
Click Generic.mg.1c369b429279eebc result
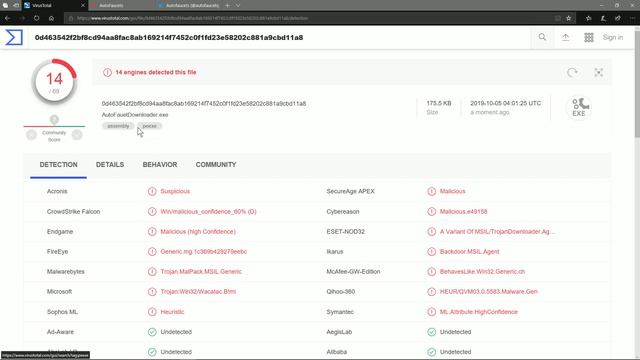(x=203, y=251)
